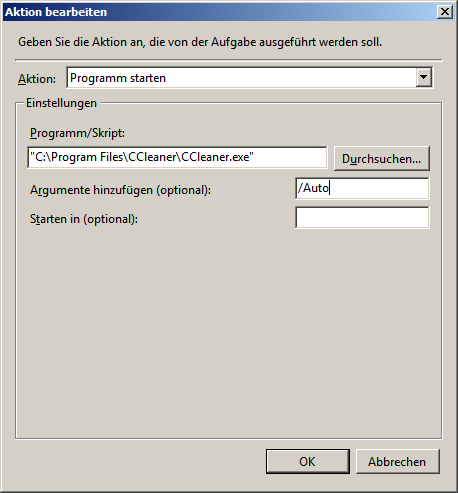Viewport: 458px width, 493px height.
Task: Click the 'Starten in (optional):' label
Action: pos(84,219)
